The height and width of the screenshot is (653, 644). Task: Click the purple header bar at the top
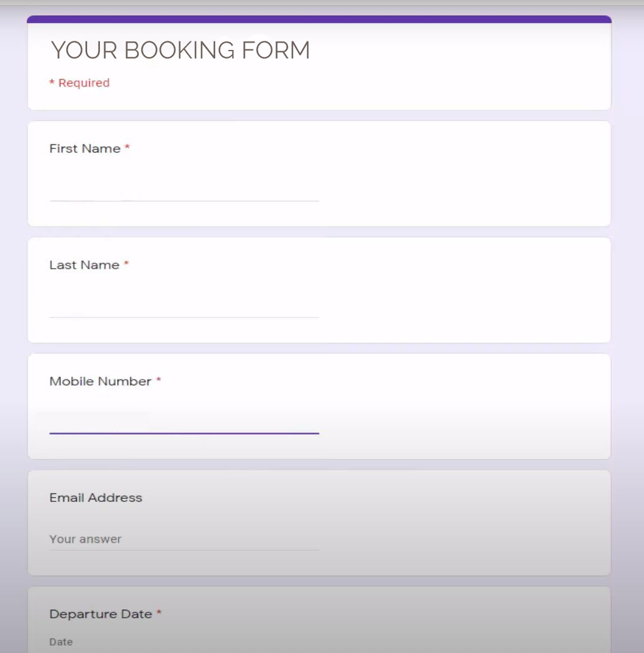click(319, 18)
